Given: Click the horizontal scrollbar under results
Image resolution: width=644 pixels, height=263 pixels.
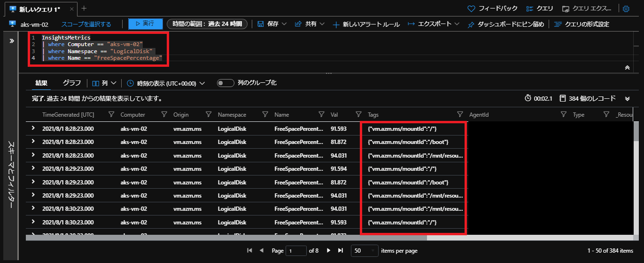Looking at the screenshot, I should (225, 238).
